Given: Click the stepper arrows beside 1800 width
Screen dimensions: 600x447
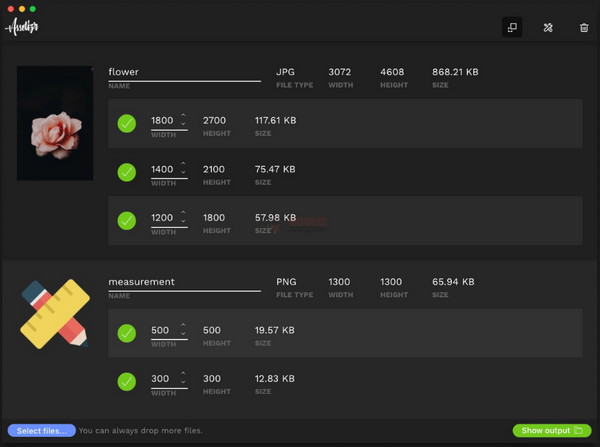Looking at the screenshot, I should [x=183, y=121].
